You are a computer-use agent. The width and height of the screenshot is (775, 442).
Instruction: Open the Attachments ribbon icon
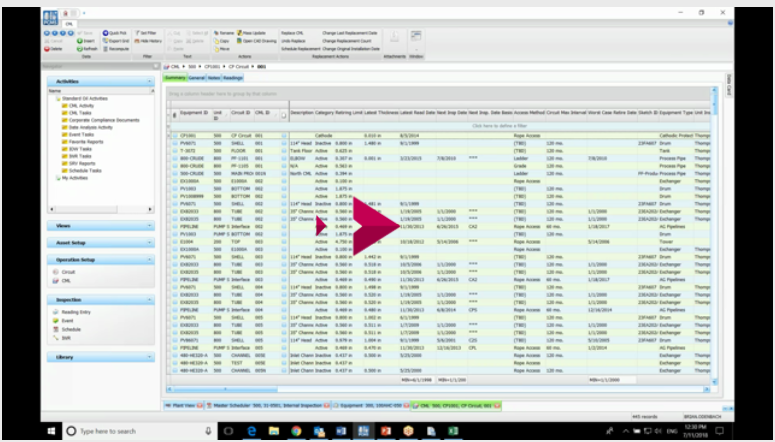pyautogui.click(x=394, y=36)
